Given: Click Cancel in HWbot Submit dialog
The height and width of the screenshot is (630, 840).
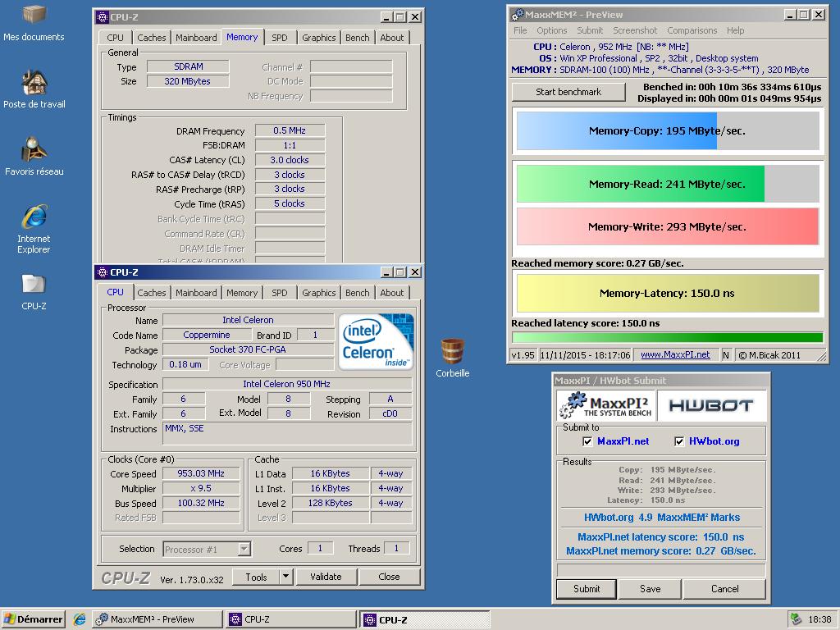Looking at the screenshot, I should click(x=724, y=589).
